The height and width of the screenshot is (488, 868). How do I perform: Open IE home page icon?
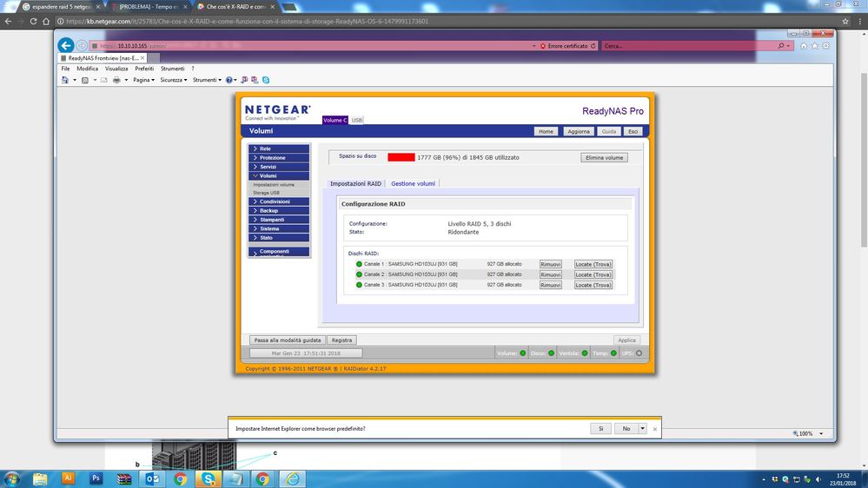click(x=803, y=46)
